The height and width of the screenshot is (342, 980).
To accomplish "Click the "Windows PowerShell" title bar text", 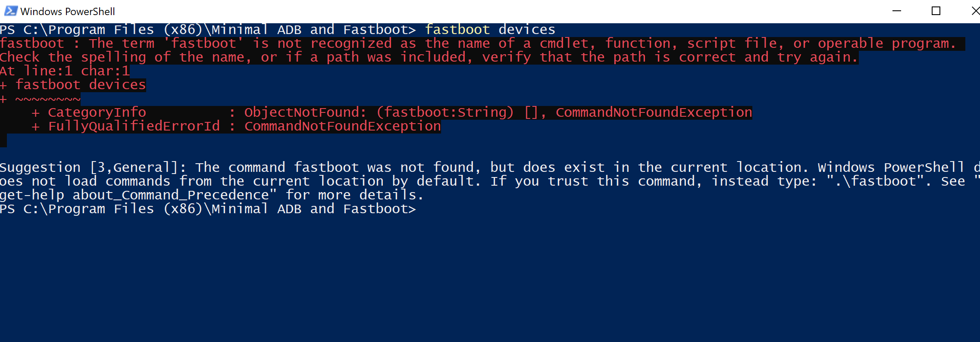I will point(68,12).
